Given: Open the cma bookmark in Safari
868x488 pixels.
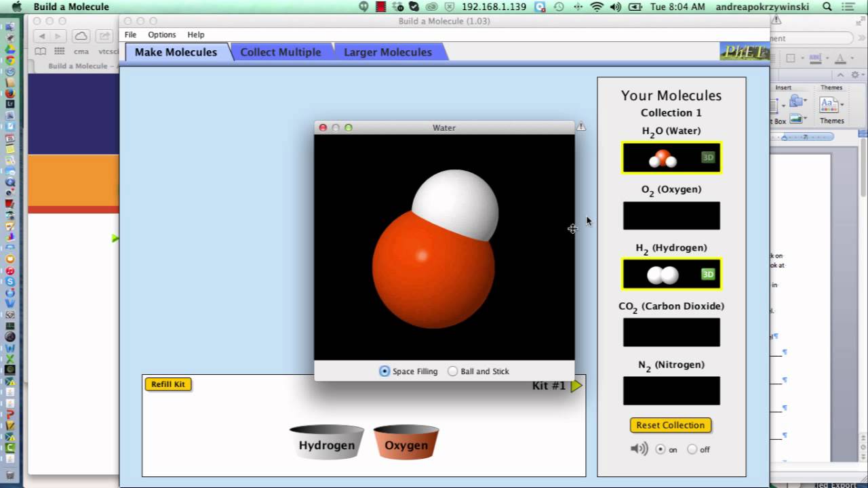Looking at the screenshot, I should coord(81,52).
